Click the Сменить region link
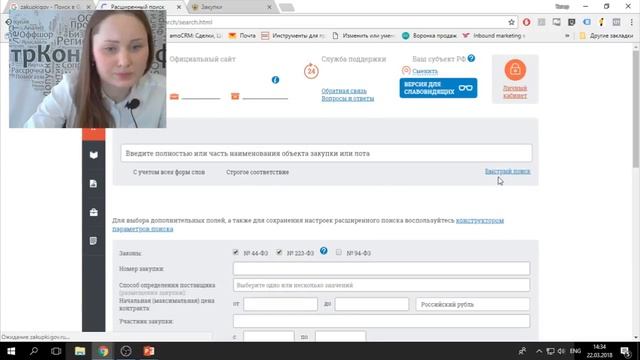 tap(425, 71)
